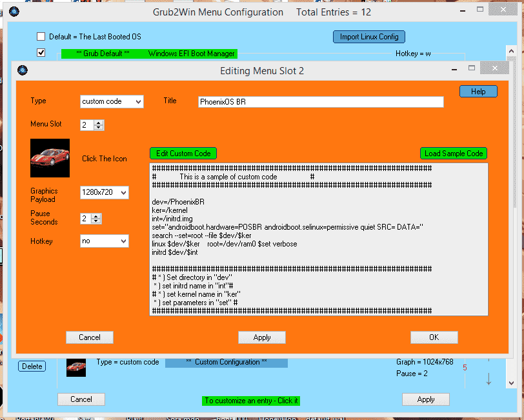Click the small car icon beside Delete

tap(76, 366)
